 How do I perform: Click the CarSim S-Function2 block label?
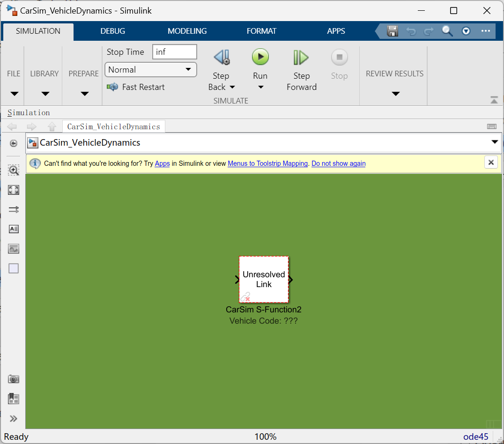264,310
